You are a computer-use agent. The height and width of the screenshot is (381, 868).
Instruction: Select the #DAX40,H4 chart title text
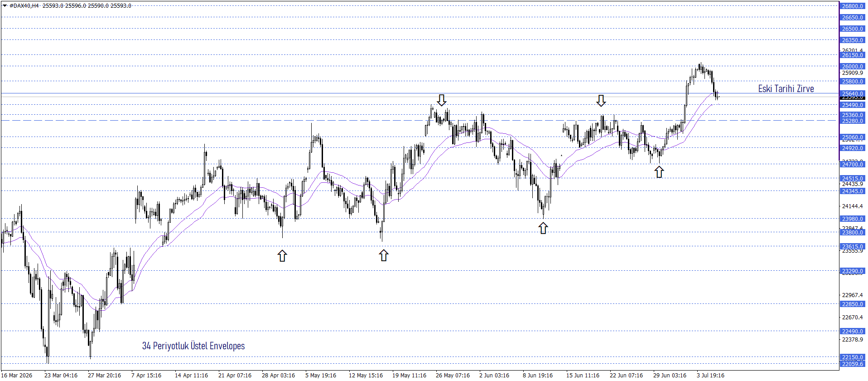[24, 6]
